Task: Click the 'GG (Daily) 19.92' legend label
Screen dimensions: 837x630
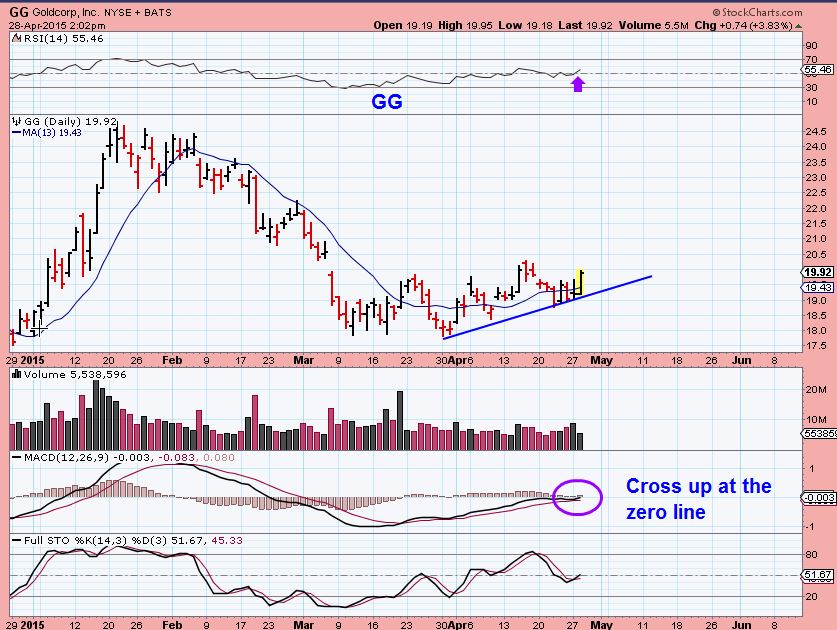Action: 70,121
